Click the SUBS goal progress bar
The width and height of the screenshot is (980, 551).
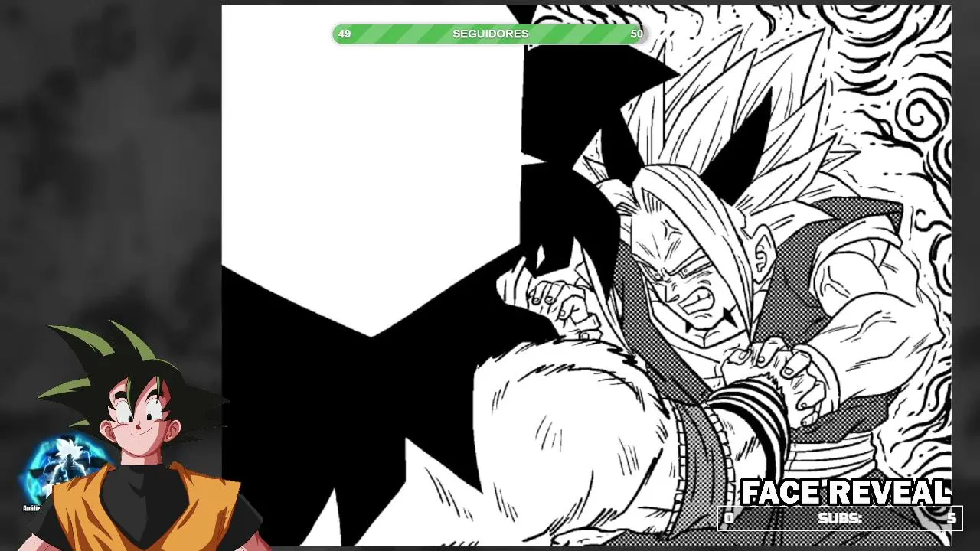839,518
